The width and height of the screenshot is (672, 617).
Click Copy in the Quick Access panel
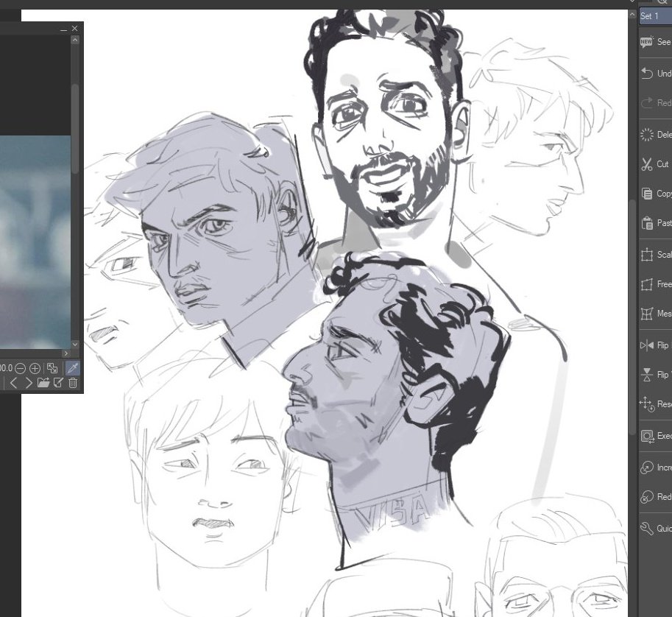click(x=655, y=194)
